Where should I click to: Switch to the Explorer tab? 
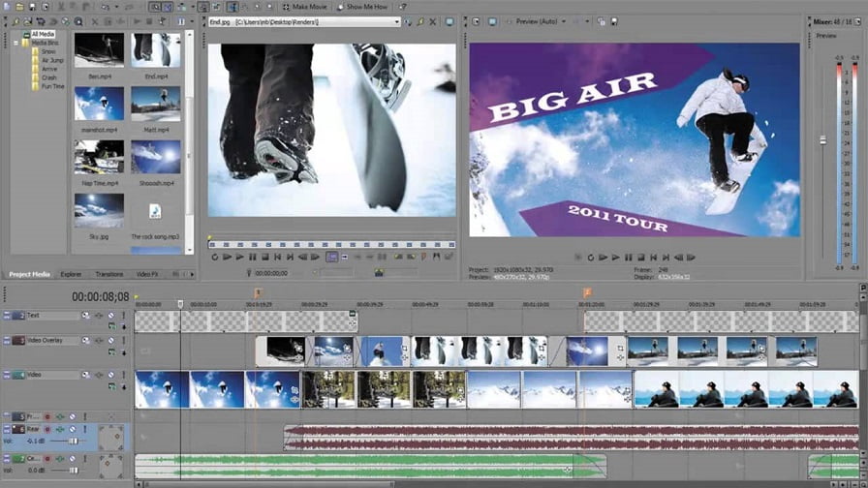coord(71,274)
